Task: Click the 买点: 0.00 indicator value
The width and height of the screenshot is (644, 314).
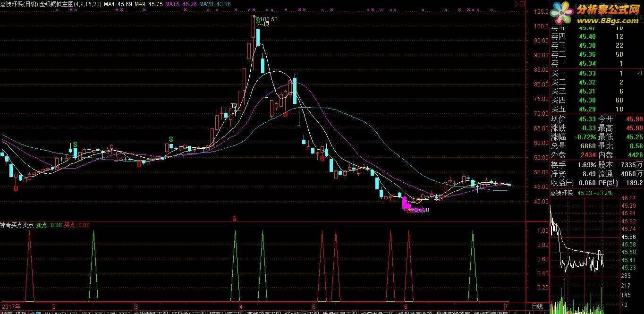Action: point(77,225)
